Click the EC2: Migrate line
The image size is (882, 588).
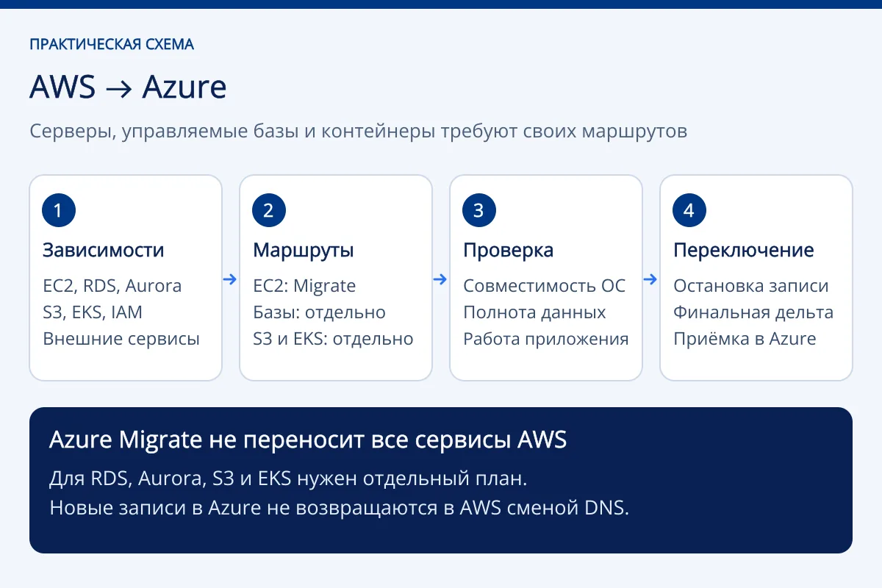coord(304,286)
